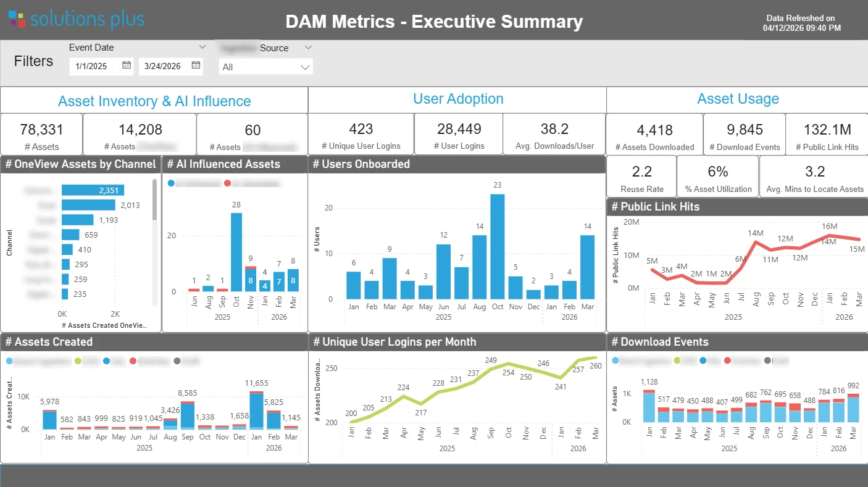
Task: Click the OneView Assets by Channel scrollbar
Action: coord(154,199)
